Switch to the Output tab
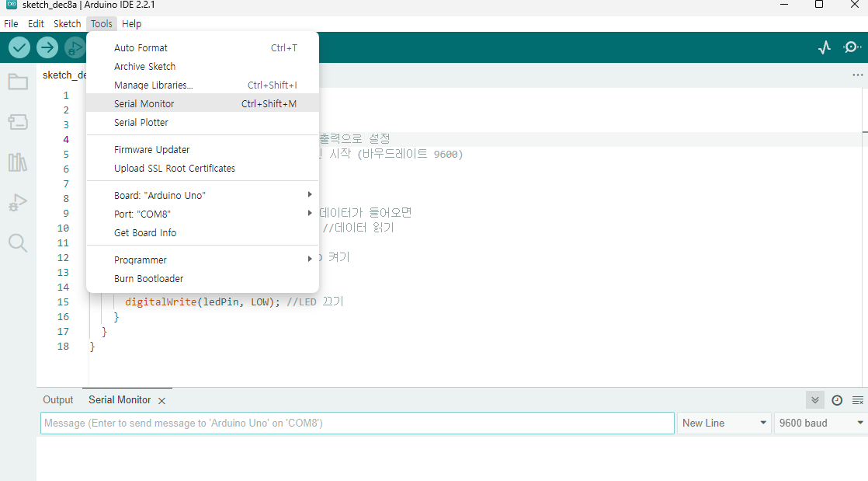Image resolution: width=868 pixels, height=481 pixels. point(58,400)
